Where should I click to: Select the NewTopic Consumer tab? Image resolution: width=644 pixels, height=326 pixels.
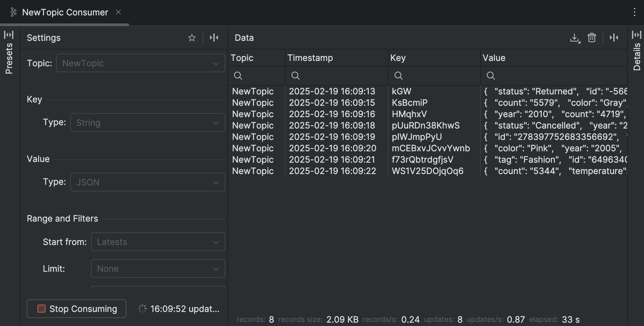coord(65,12)
